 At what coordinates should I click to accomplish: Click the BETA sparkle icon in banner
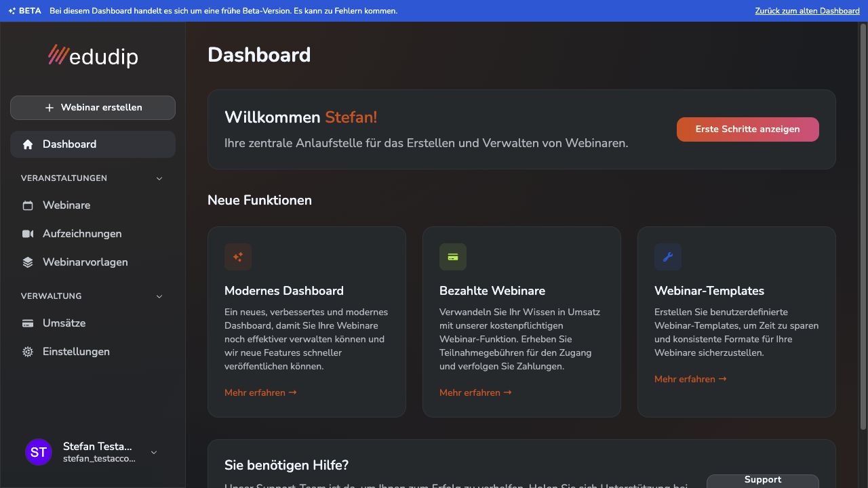point(12,11)
